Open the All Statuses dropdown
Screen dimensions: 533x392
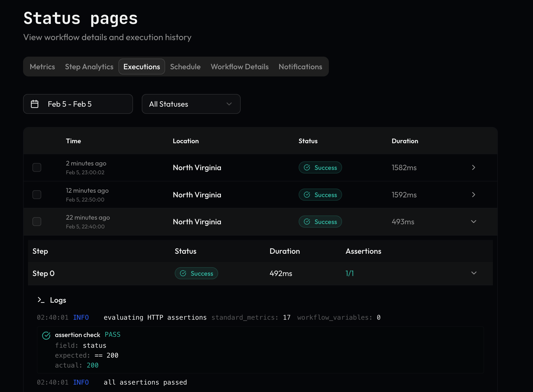click(191, 104)
